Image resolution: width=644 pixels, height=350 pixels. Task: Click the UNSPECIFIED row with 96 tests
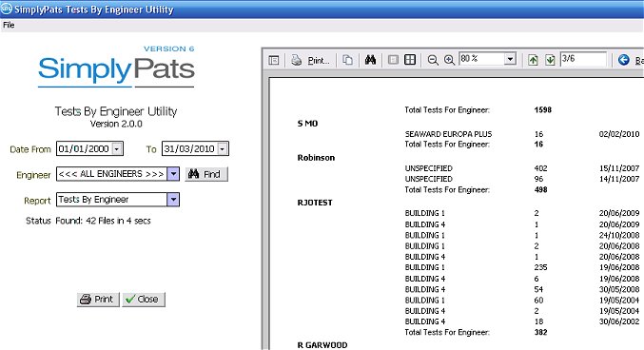pyautogui.click(x=521, y=179)
